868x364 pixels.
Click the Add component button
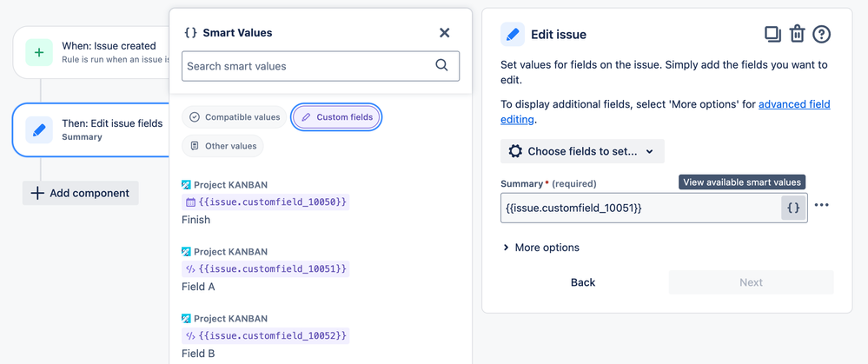[80, 193]
